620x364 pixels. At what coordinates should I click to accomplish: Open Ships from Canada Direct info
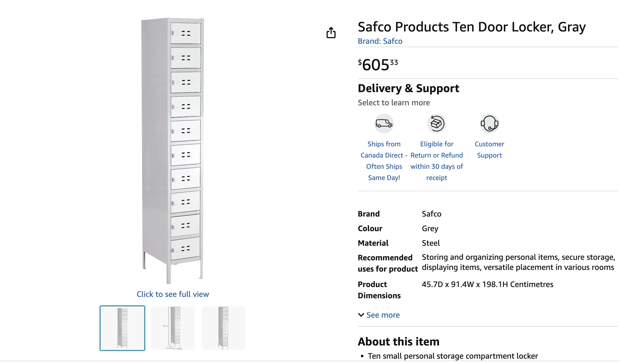tap(384, 161)
